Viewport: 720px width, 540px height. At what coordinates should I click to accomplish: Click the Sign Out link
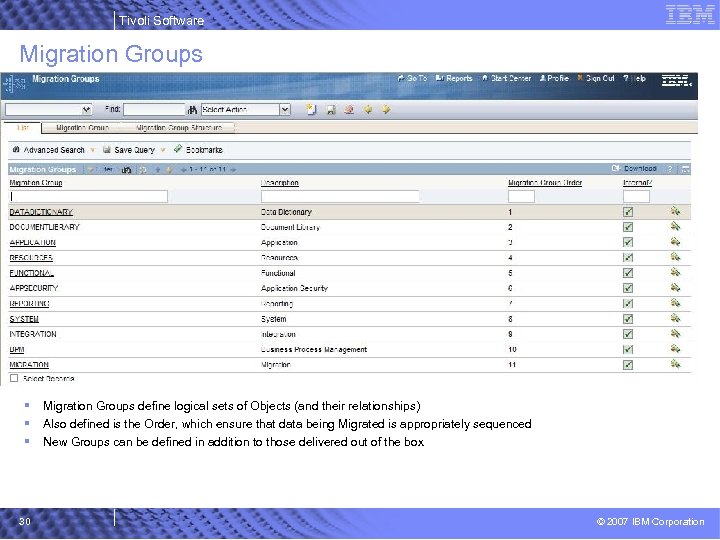click(596, 79)
